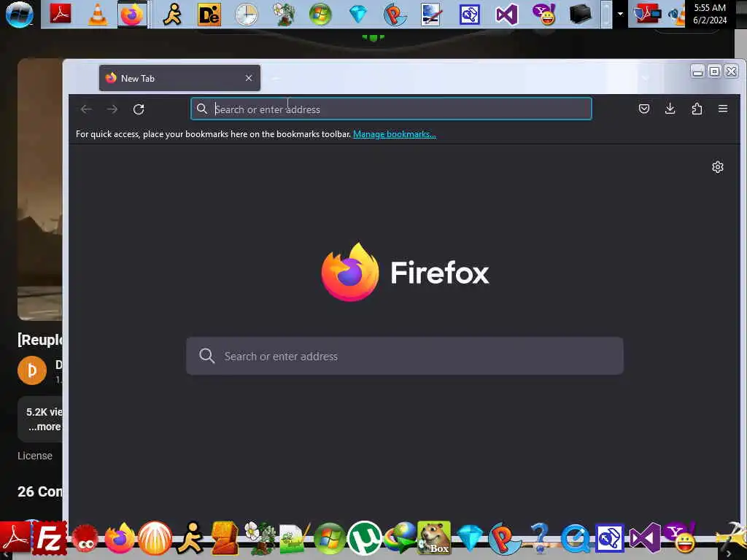
Task: Open Yahoo Messenger in top taskbar
Action: (x=543, y=15)
